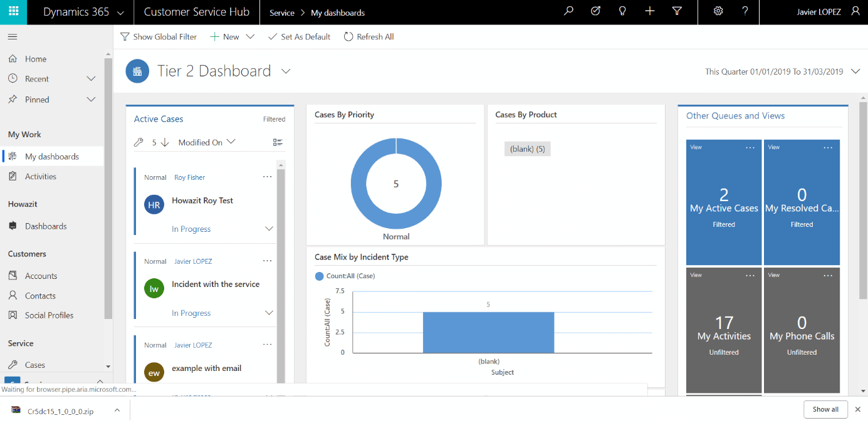This screenshot has height=423, width=868.
Task: Expand Incident with the service details chevron
Action: (269, 313)
